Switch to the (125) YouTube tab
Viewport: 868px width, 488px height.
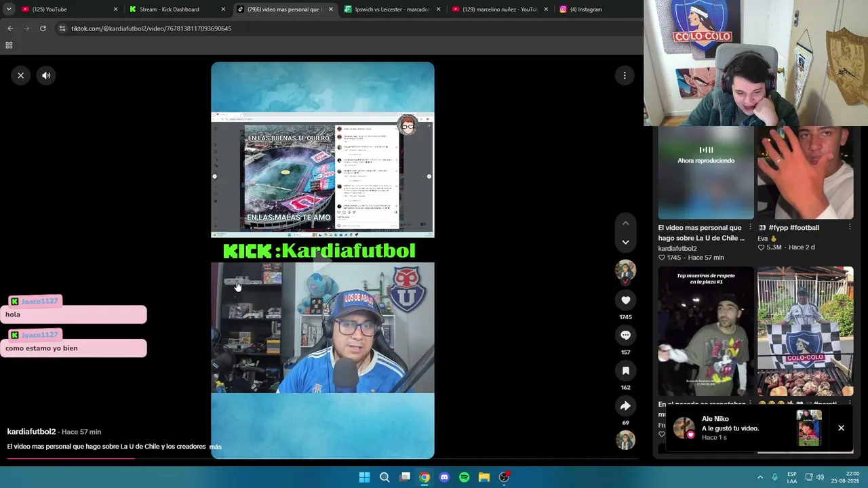pos(66,9)
